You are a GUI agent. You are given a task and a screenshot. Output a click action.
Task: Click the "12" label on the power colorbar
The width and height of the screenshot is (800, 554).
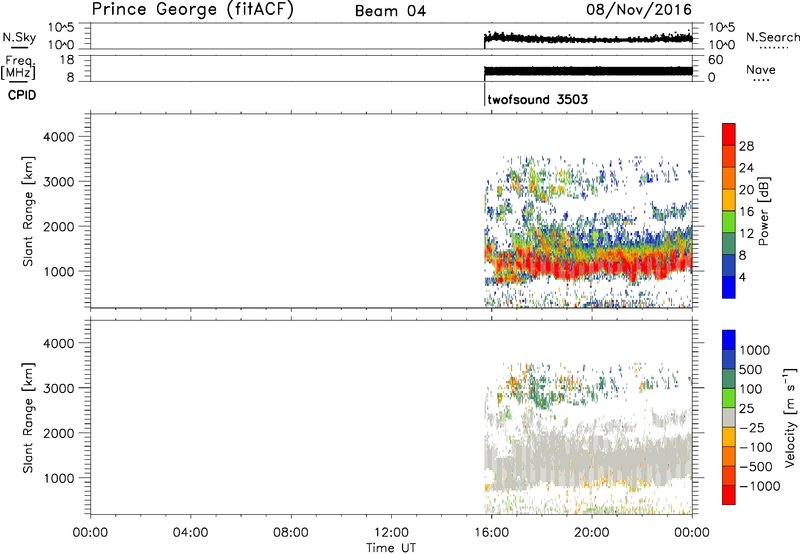click(x=746, y=234)
